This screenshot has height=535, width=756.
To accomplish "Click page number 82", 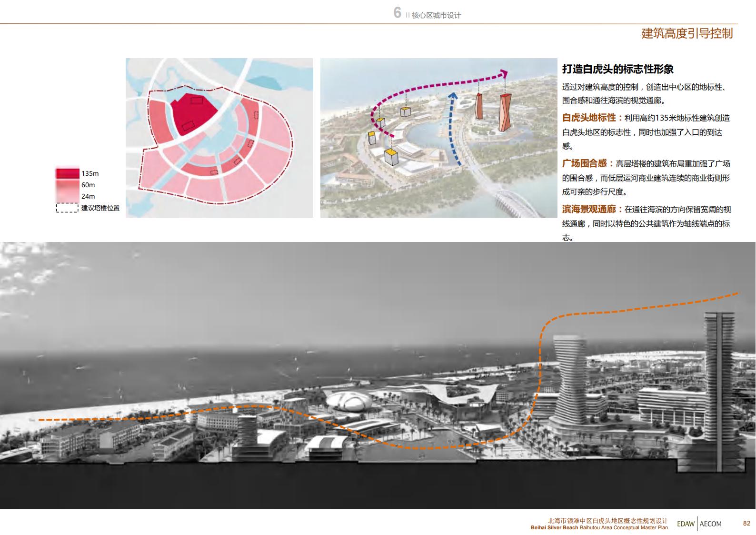I will point(746,523).
